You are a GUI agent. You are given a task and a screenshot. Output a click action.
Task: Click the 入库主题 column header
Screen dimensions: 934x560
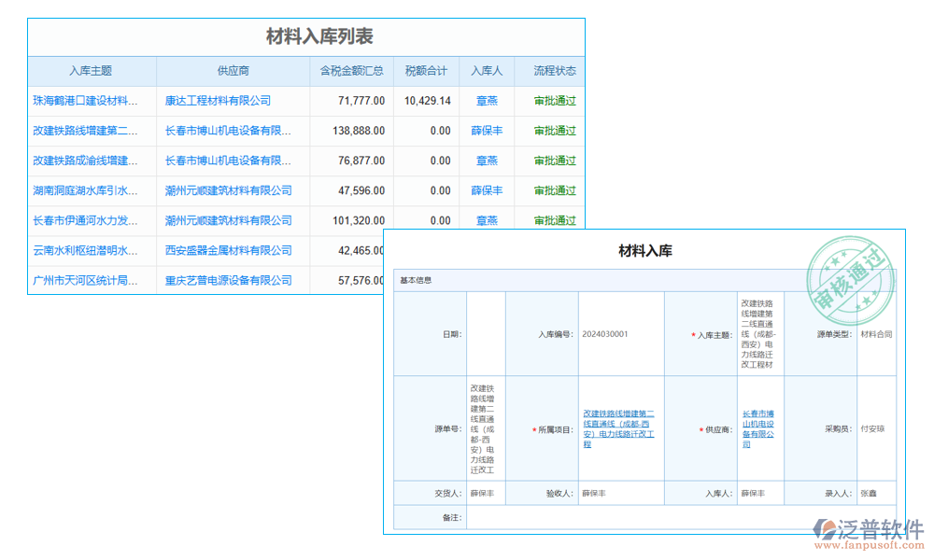pyautogui.click(x=91, y=70)
